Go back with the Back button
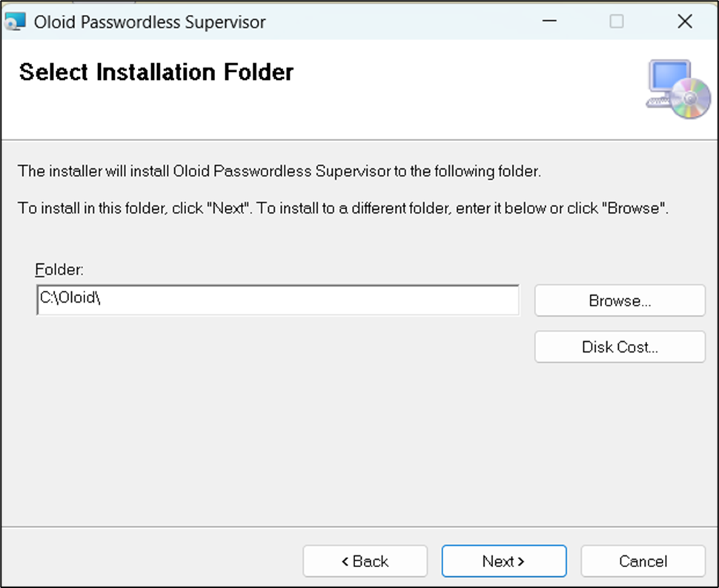Image resolution: width=719 pixels, height=588 pixels. click(365, 561)
